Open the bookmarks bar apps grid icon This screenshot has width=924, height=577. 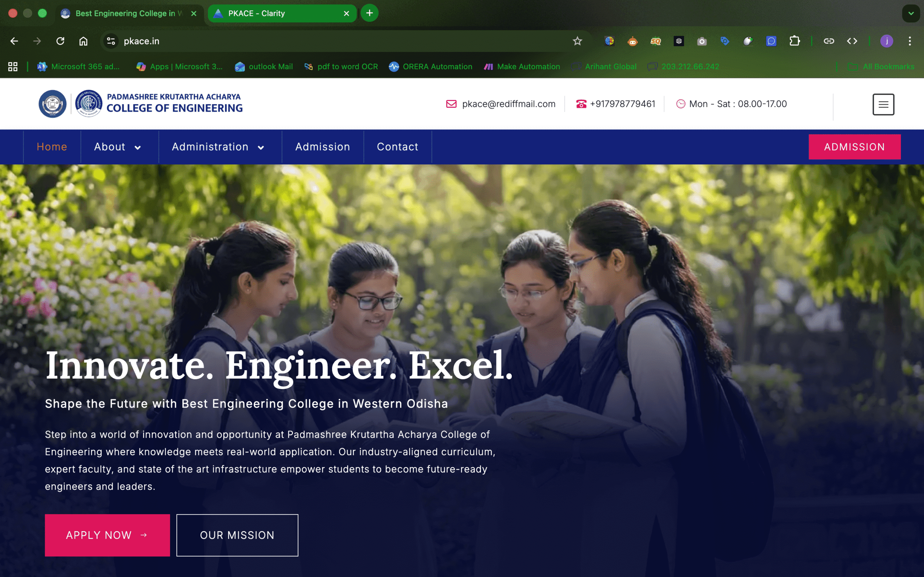click(x=13, y=66)
